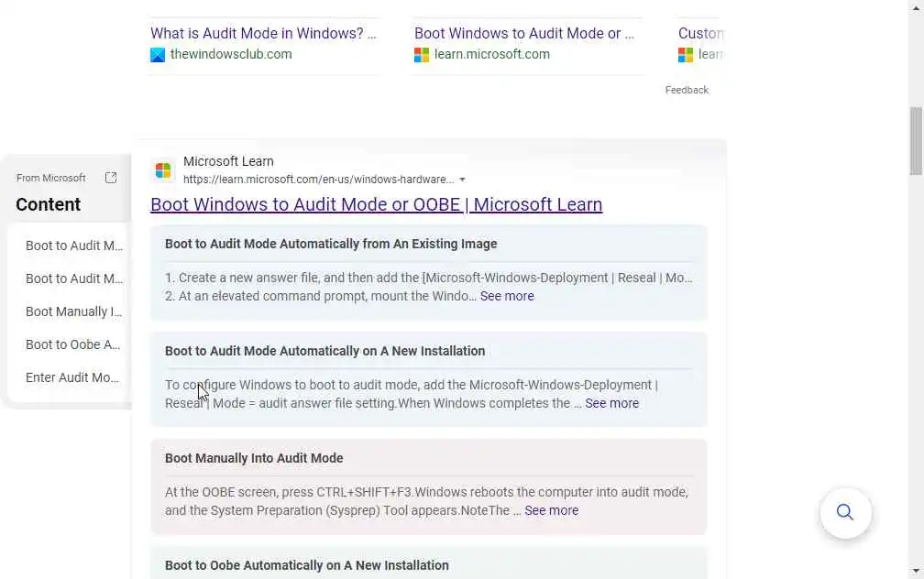Select Boot to Oobe A... in Content list
Screen dimensions: 924x579
73,344
